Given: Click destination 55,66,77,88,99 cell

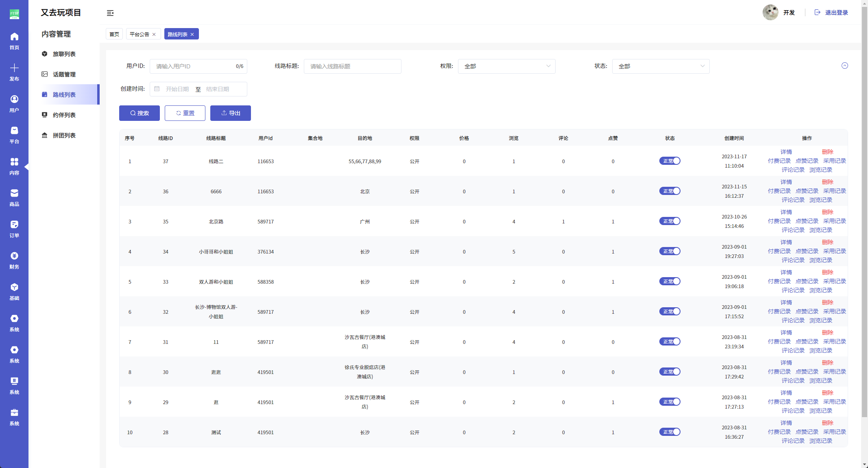Looking at the screenshot, I should coord(365,162).
